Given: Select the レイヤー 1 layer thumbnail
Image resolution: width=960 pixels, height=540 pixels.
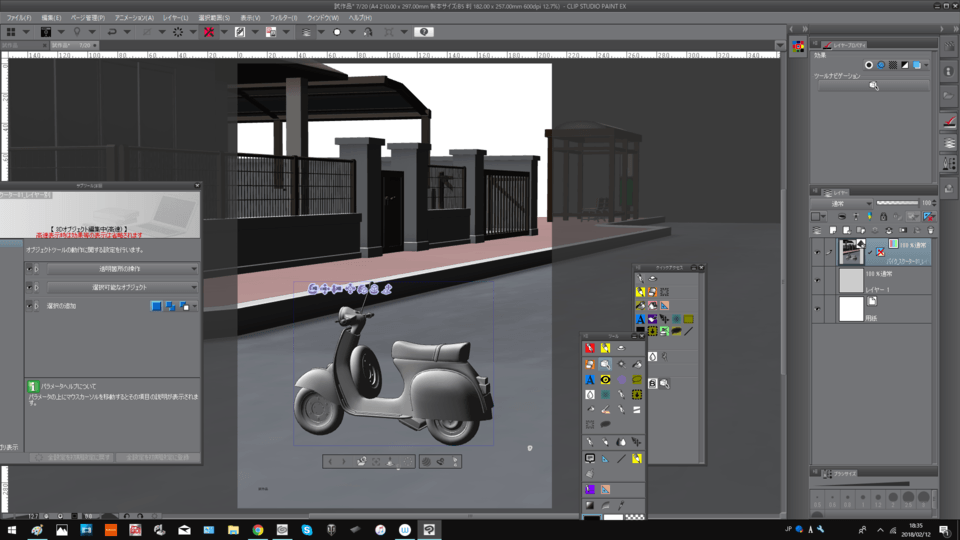Looking at the screenshot, I should [x=851, y=281].
